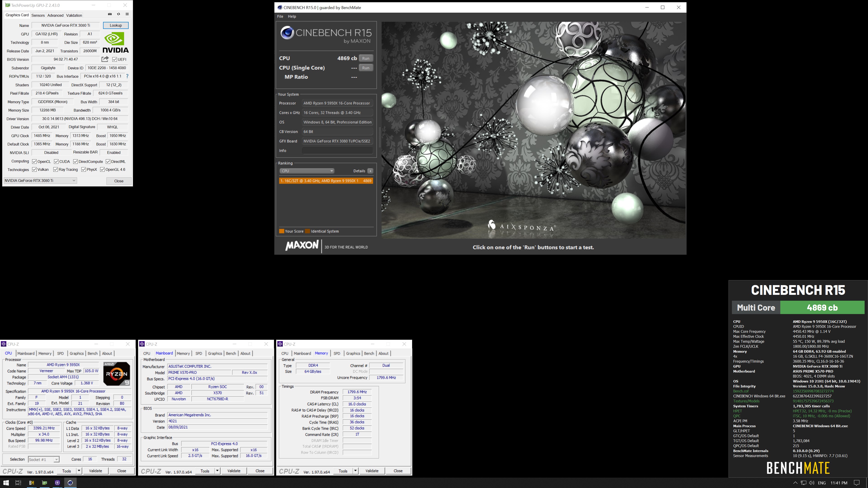Toggle the OpenGL 4.6 checkbox

102,169
